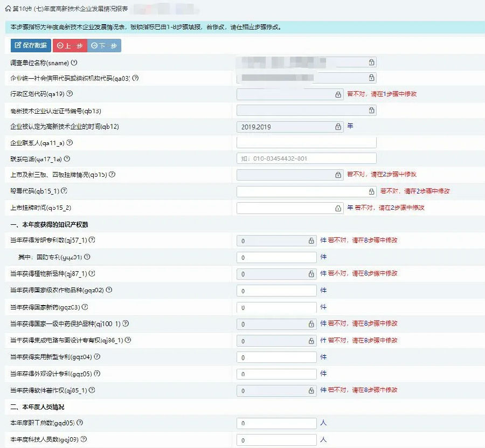Go back with the red 上一步 button
This screenshot has width=485, height=448.
click(70, 46)
